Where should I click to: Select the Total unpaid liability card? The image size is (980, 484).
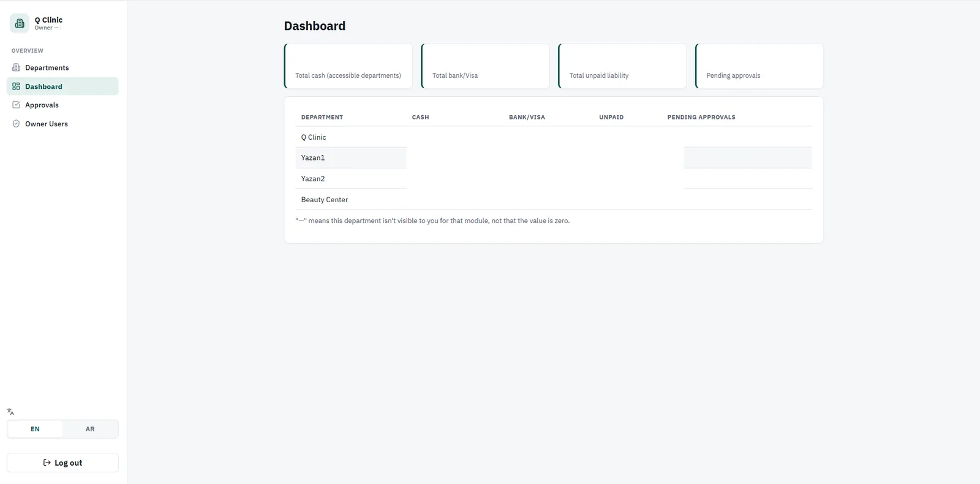pyautogui.click(x=622, y=66)
